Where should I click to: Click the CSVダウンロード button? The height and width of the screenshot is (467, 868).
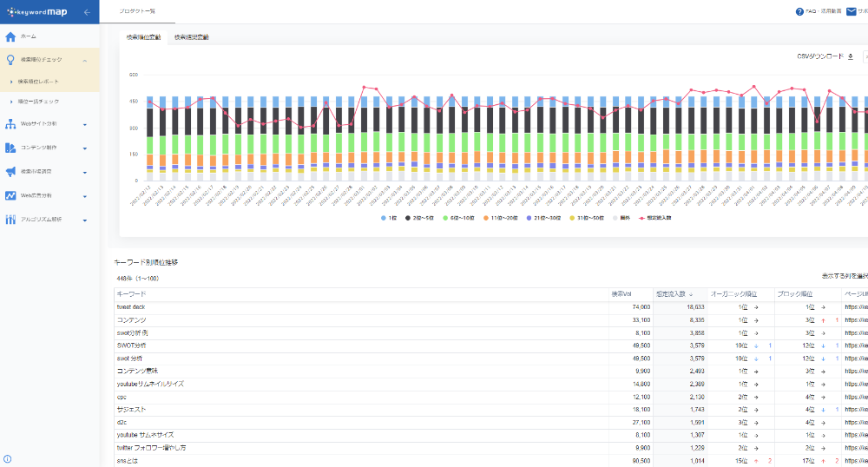click(x=825, y=56)
